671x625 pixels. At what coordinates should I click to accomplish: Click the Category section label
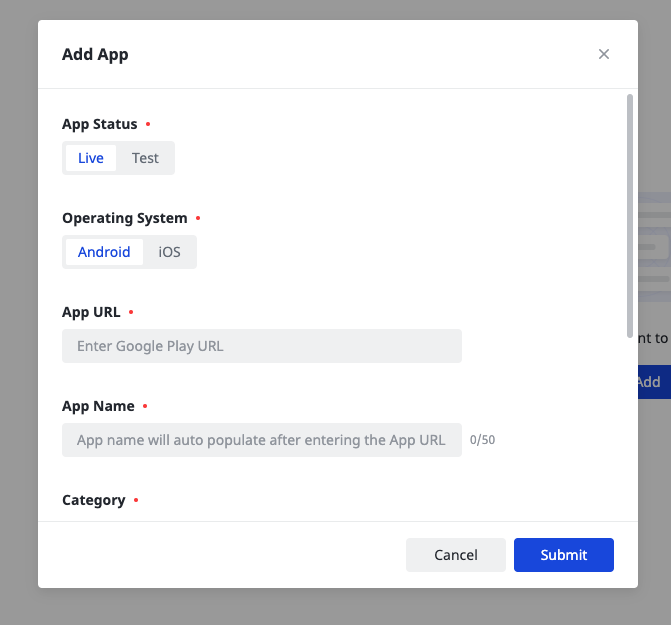(93, 500)
